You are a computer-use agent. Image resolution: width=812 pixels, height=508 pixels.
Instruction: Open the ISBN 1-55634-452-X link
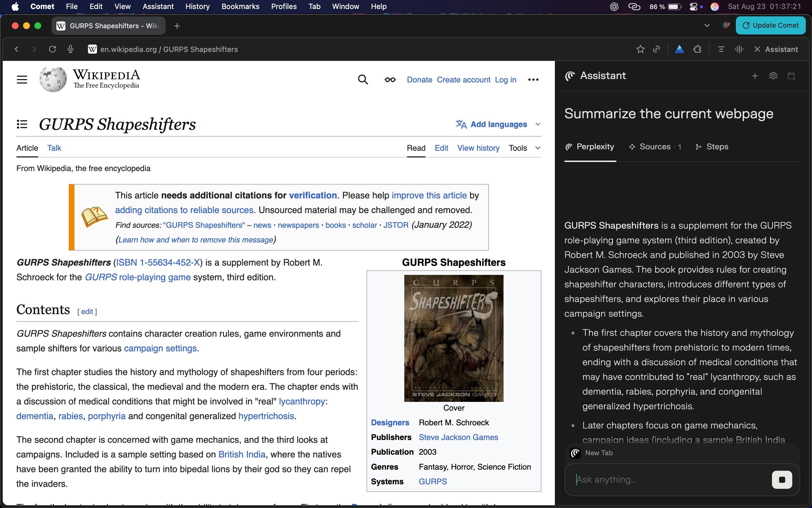click(158, 262)
